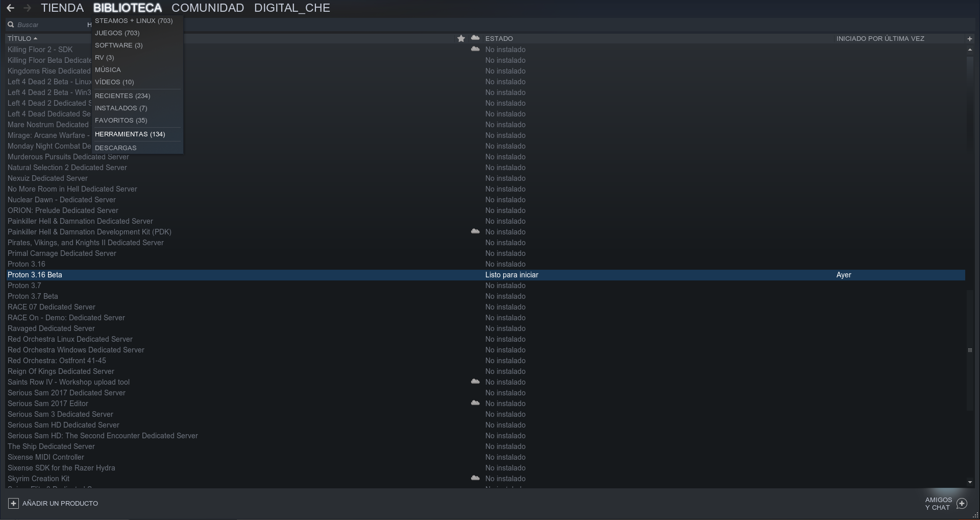Open friends list plus icon

tap(962, 504)
